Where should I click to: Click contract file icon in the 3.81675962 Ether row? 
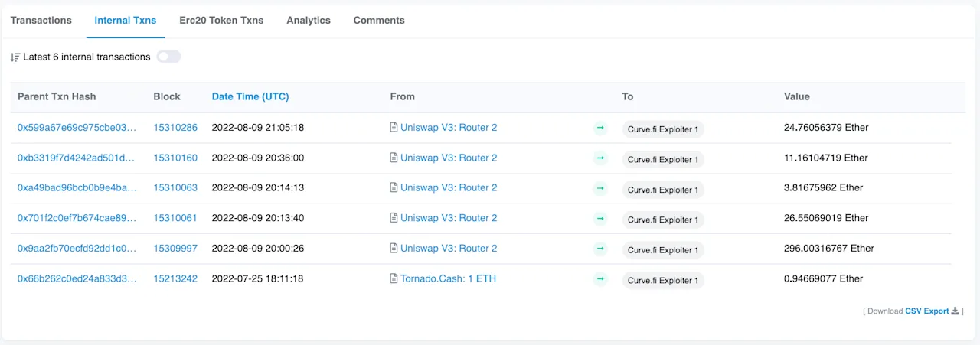click(394, 187)
